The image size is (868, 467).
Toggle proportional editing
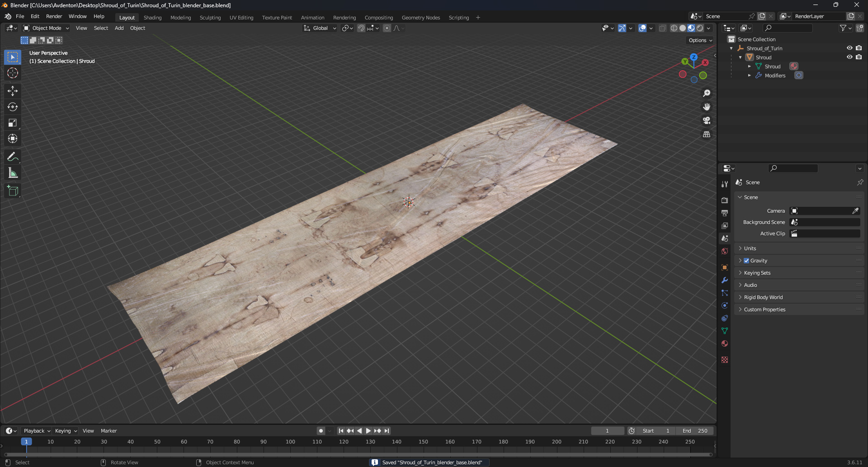(x=387, y=28)
